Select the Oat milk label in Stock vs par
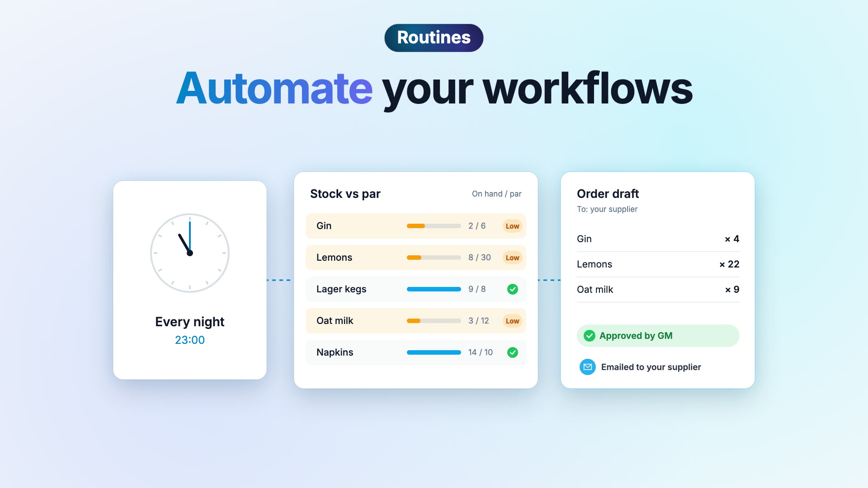The height and width of the screenshot is (488, 868). 335,321
